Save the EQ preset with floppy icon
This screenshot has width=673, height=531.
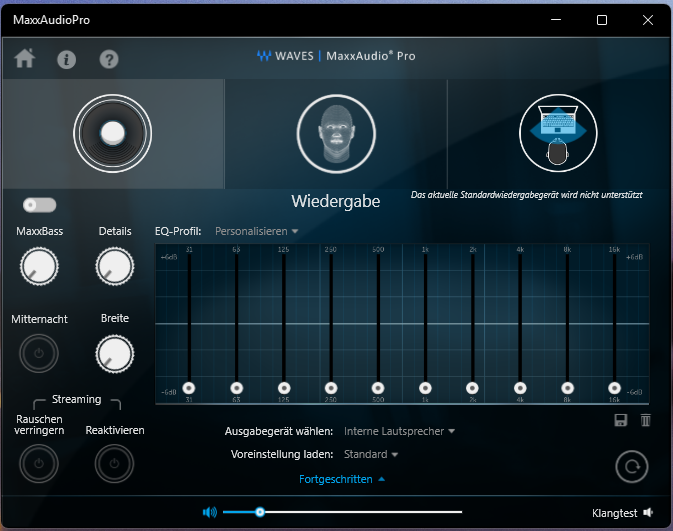[621, 420]
